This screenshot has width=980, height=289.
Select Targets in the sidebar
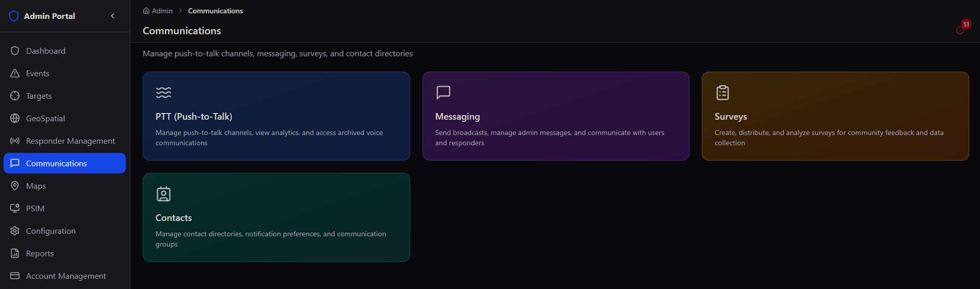[x=39, y=96]
